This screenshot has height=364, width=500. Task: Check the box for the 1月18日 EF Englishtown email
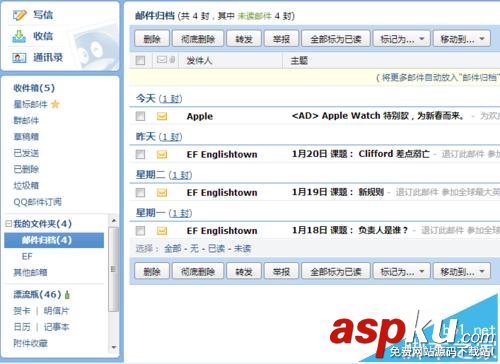click(140, 231)
